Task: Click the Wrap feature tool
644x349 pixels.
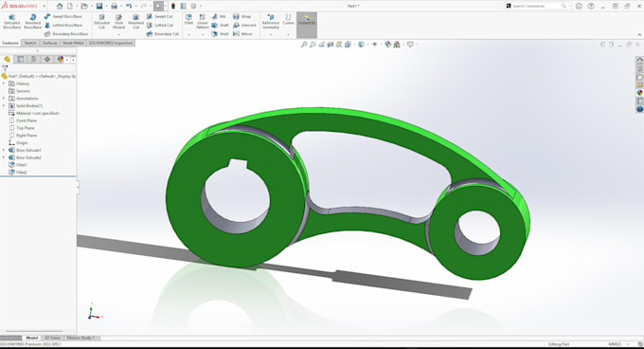Action: coord(241,16)
